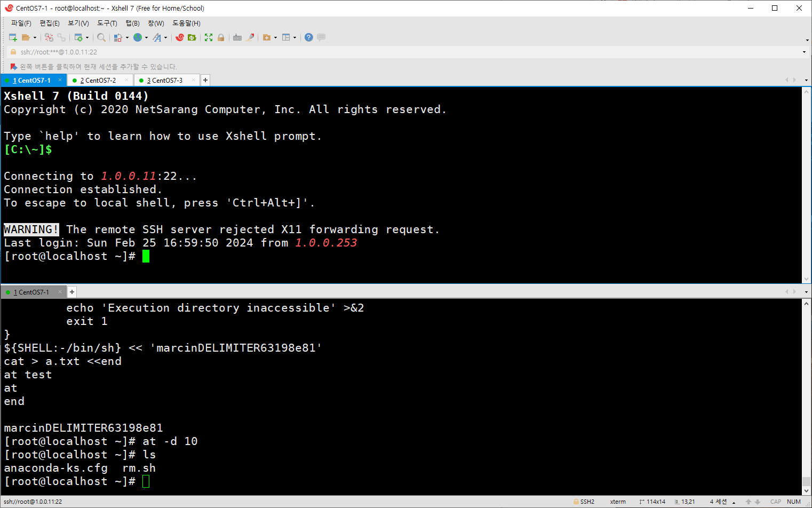Screen dimensions: 812x508
Task: Click the Lock screen padlock icon
Action: point(221,37)
